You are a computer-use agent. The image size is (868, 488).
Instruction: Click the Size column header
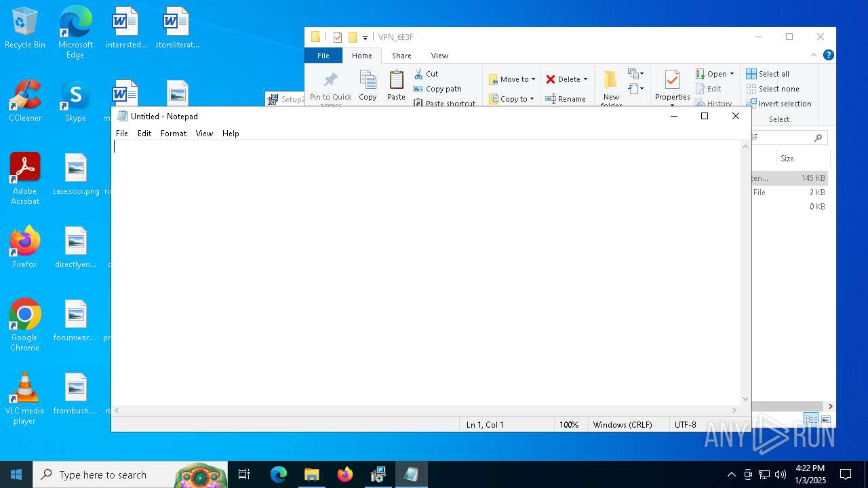point(803,159)
